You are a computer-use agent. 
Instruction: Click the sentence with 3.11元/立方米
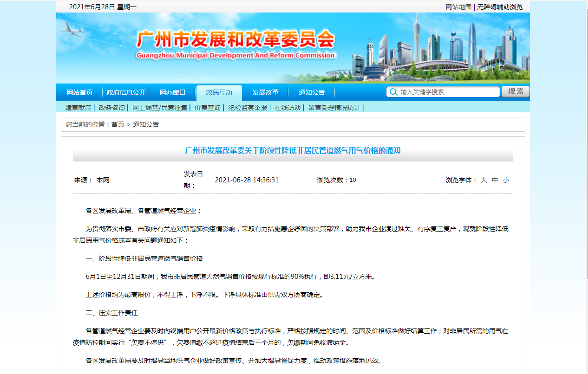230,277
